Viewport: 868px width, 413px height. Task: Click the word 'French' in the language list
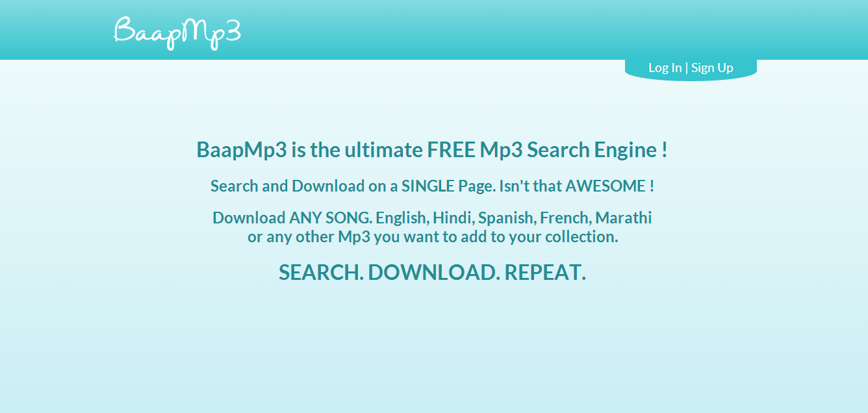point(565,218)
